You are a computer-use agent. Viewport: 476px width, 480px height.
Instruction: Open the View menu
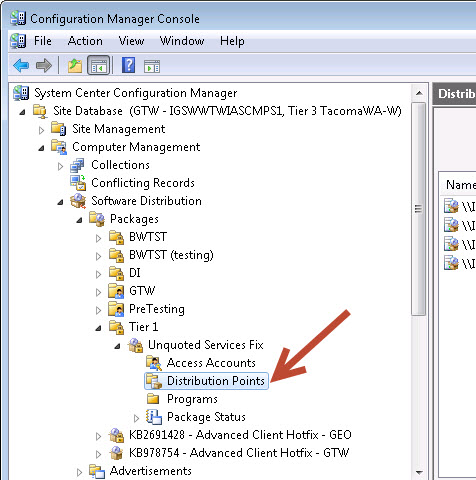coord(131,41)
